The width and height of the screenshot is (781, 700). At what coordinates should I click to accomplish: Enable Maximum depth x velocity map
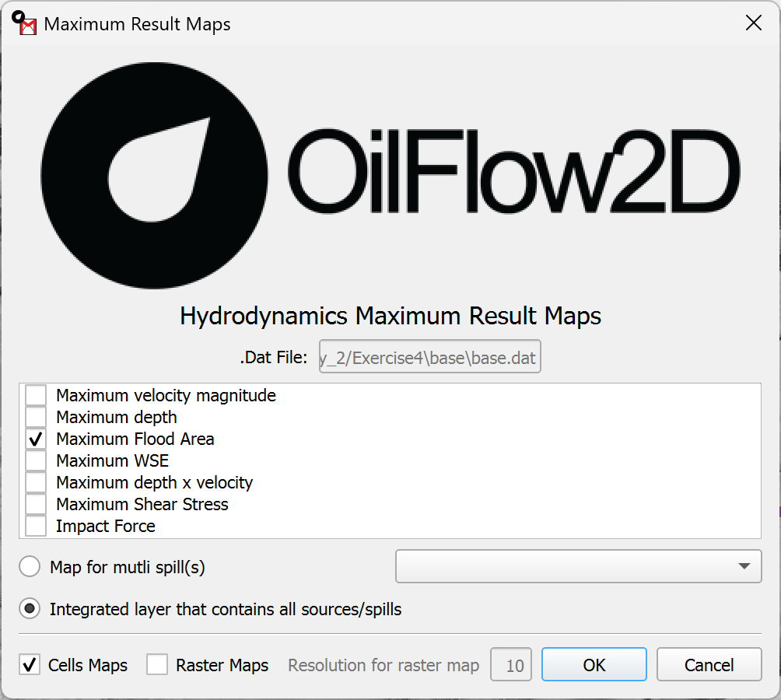pyautogui.click(x=36, y=482)
